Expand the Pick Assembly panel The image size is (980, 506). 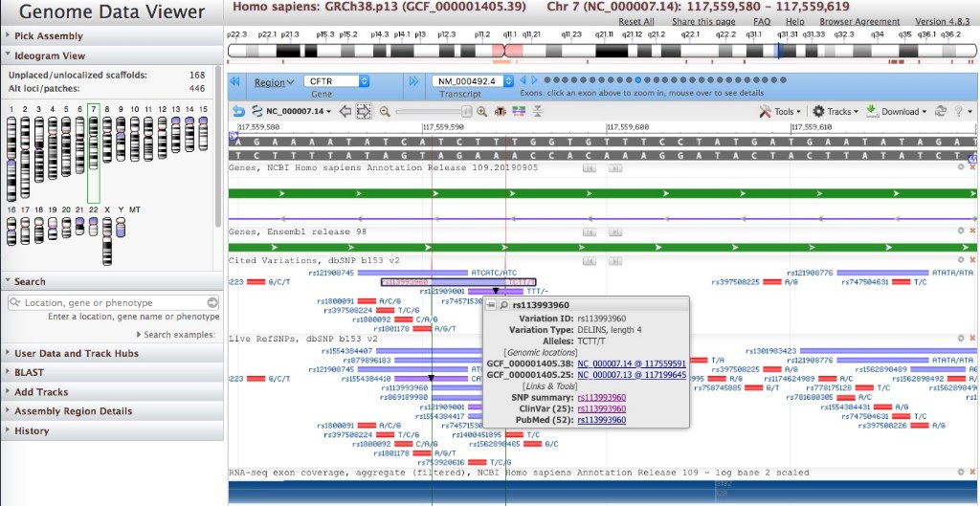tap(112, 35)
